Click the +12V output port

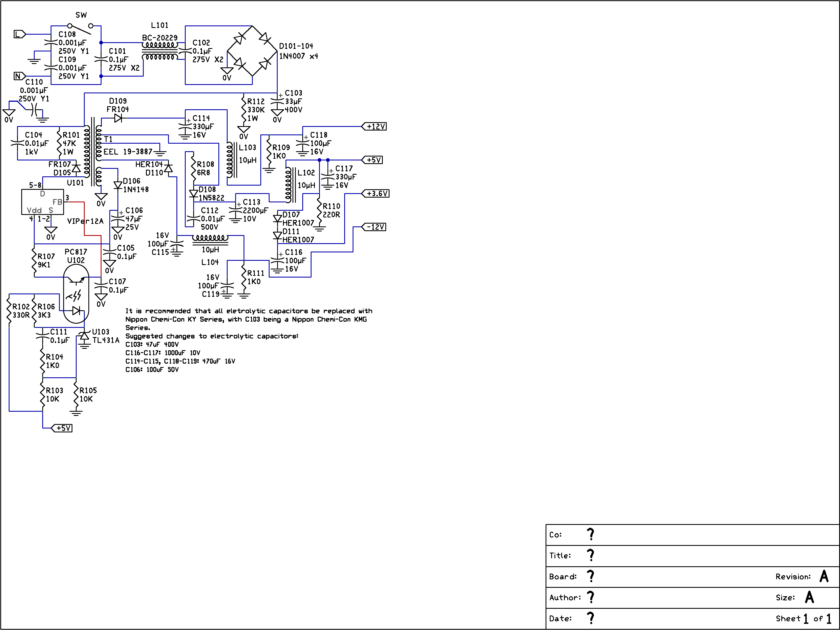(374, 126)
